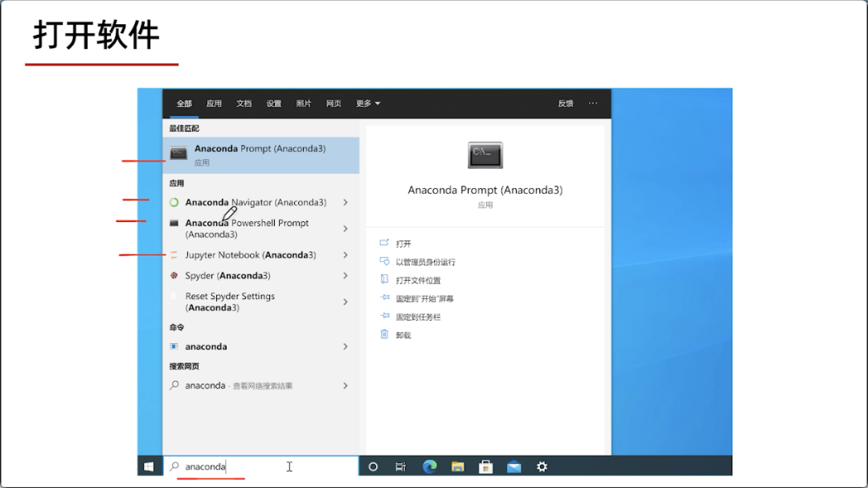
Task: Click large Anaconda Prompt icon in preview pane
Action: [485, 155]
